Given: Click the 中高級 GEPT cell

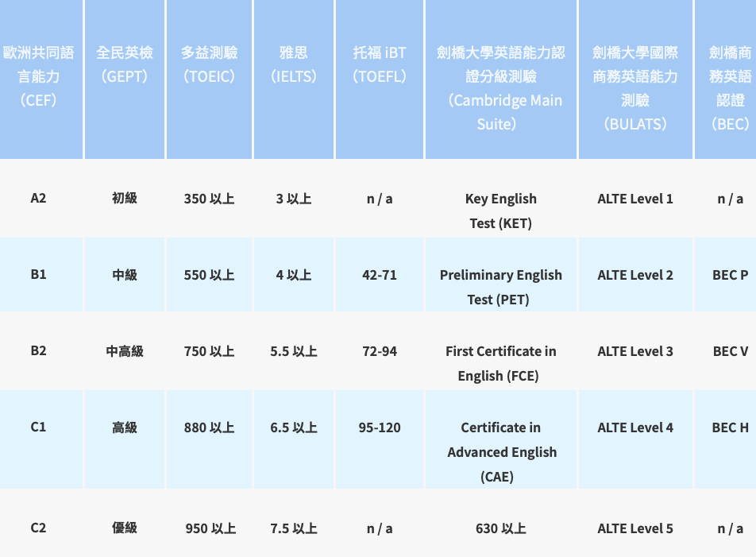Looking at the screenshot, I should (x=125, y=351).
